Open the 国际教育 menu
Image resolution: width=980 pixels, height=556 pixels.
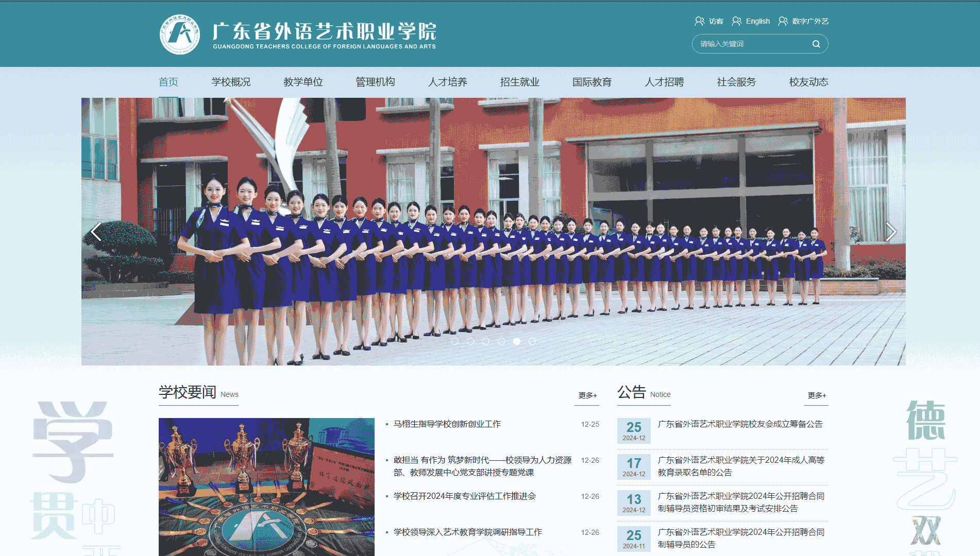[x=592, y=82]
